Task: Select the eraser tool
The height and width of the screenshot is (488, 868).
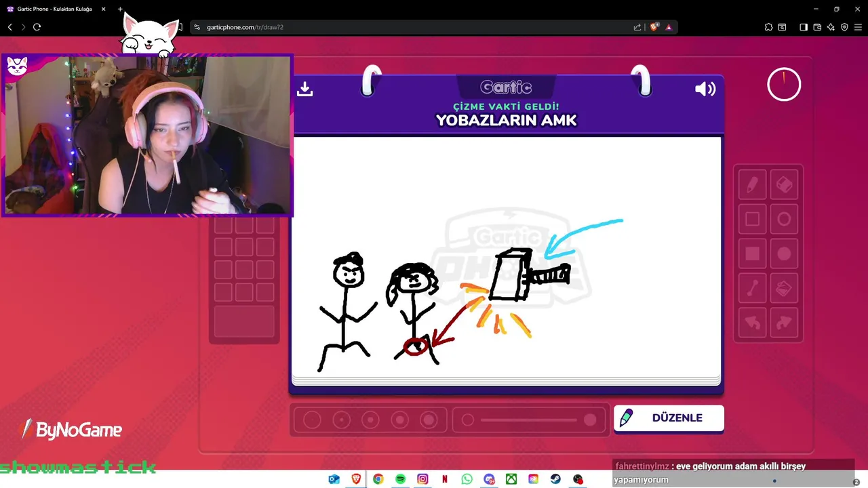Action: click(784, 184)
